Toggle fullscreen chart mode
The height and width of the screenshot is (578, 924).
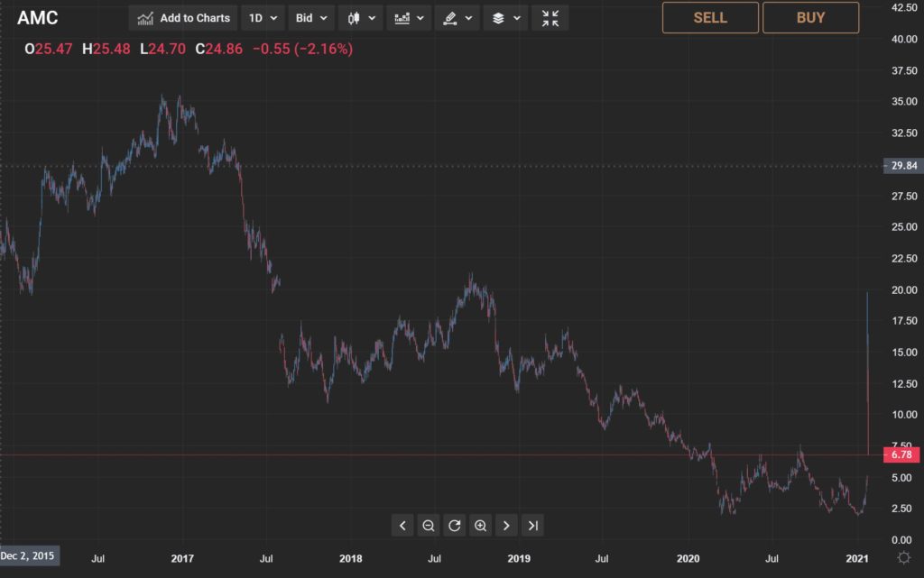(x=550, y=17)
